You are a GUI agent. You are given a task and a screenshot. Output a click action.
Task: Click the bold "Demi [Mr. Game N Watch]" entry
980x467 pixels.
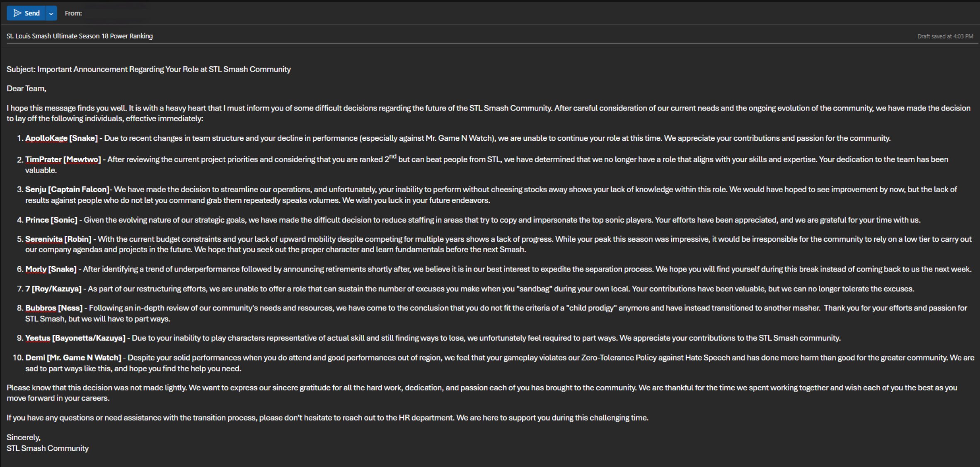[73, 358]
